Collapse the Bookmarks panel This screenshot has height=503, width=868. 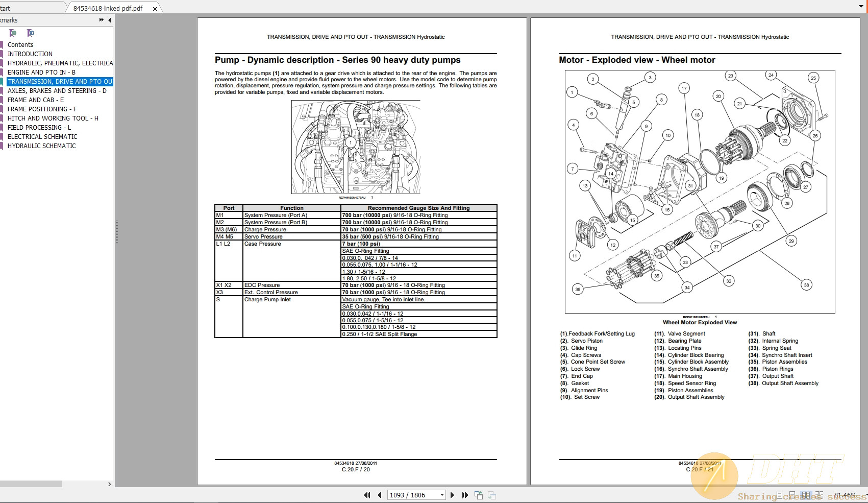[x=109, y=20]
